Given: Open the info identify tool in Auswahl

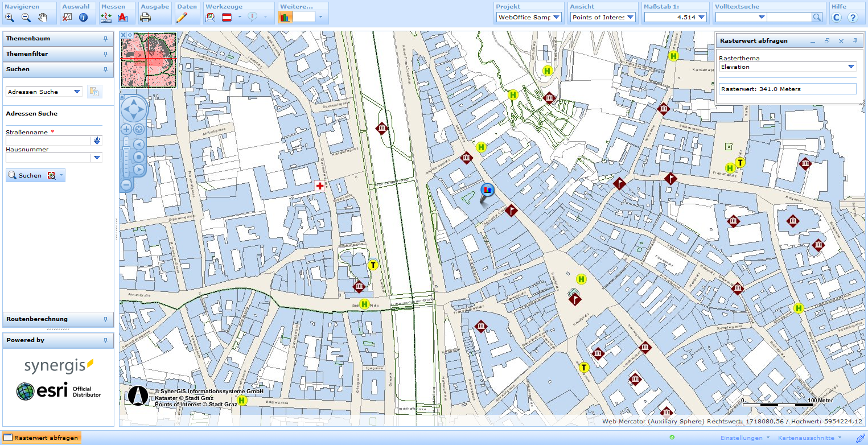Looking at the screenshot, I should pyautogui.click(x=83, y=17).
